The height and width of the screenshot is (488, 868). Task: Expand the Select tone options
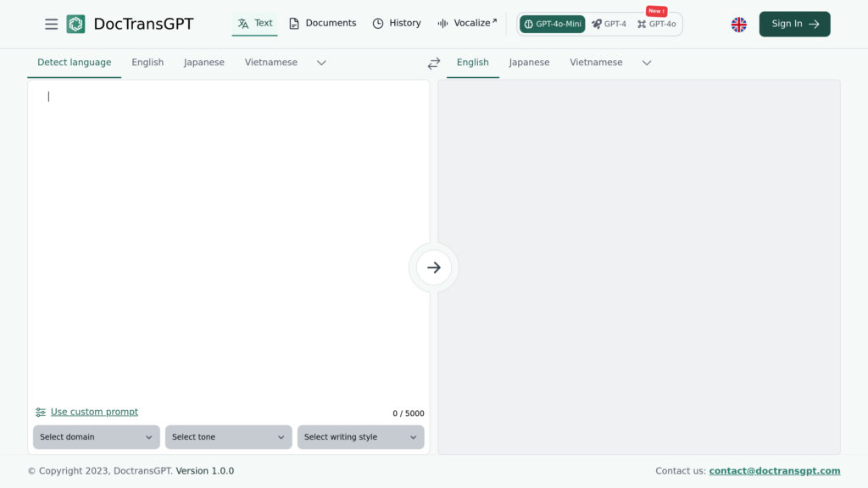coord(228,437)
